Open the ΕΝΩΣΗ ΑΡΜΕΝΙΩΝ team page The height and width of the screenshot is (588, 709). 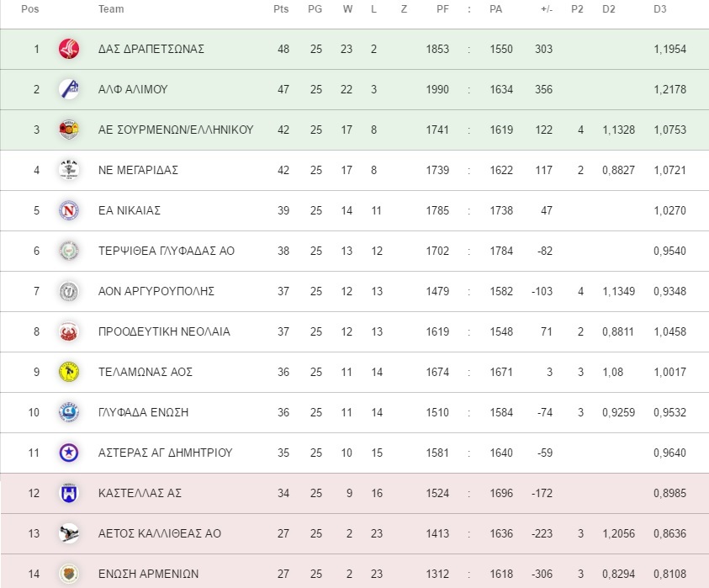click(148, 574)
